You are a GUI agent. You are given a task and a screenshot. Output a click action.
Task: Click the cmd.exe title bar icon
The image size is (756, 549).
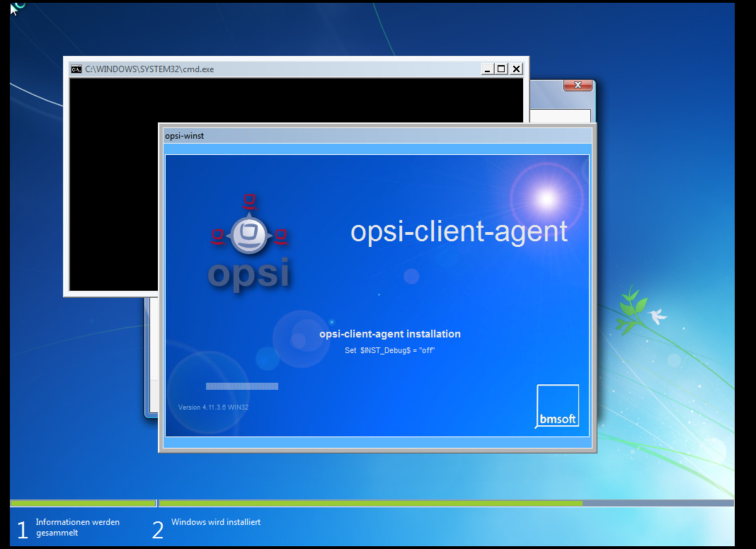[76, 69]
